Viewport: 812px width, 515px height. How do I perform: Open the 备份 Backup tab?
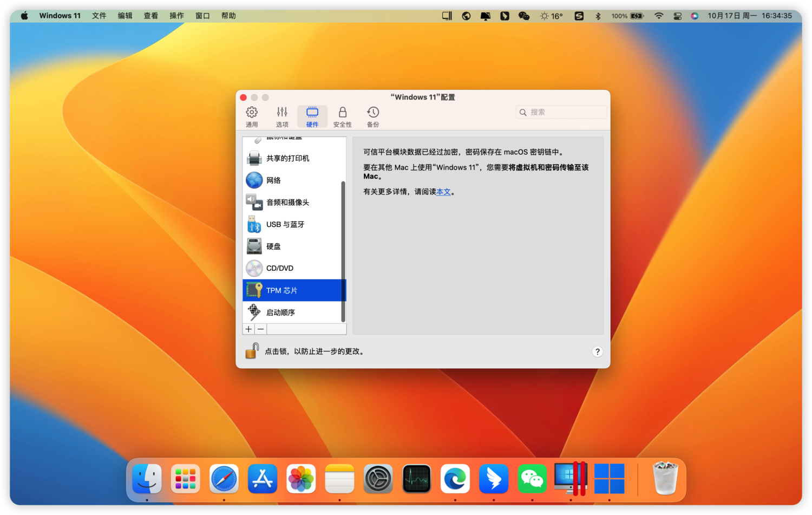point(373,117)
